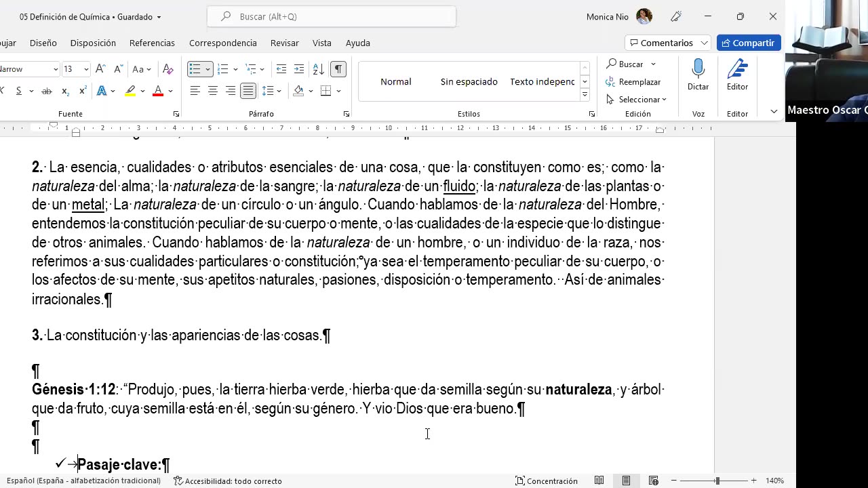Align text right
Viewport: 868px width, 488px height.
[x=231, y=91]
